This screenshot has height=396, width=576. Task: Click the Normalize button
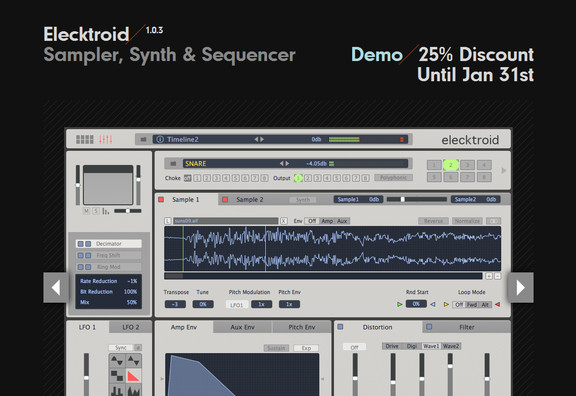(x=467, y=221)
